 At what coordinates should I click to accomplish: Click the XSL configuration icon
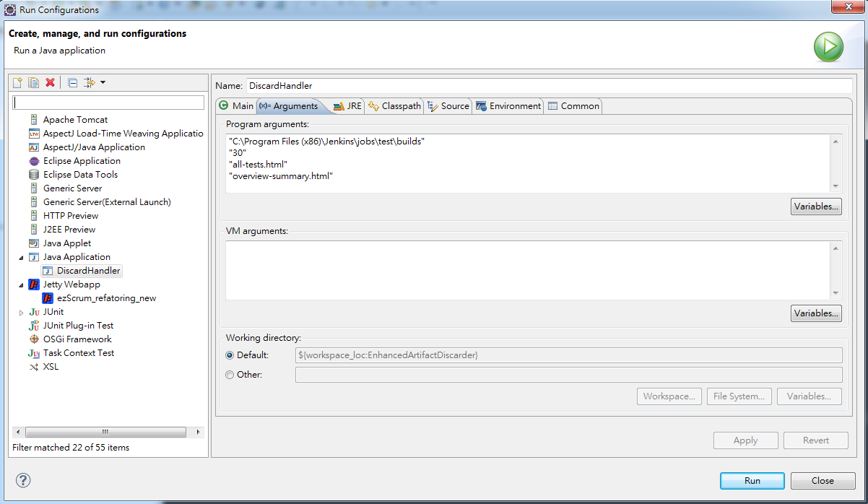(x=34, y=367)
